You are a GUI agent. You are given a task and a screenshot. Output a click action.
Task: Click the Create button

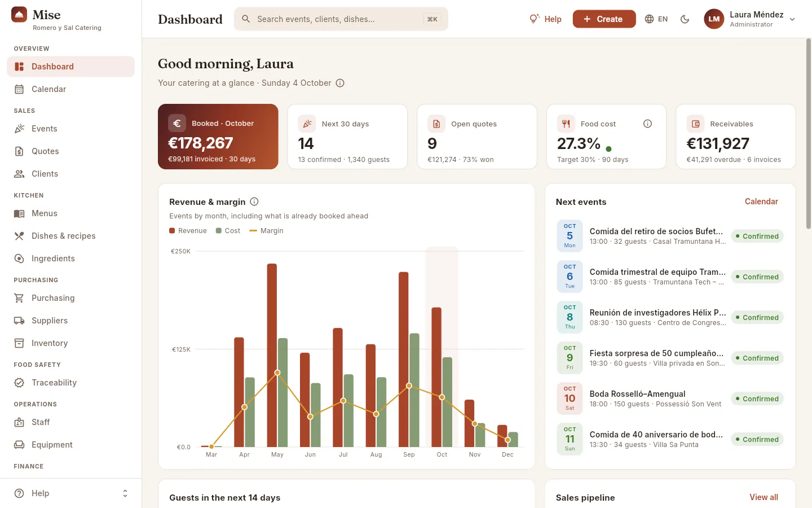pyautogui.click(x=604, y=19)
